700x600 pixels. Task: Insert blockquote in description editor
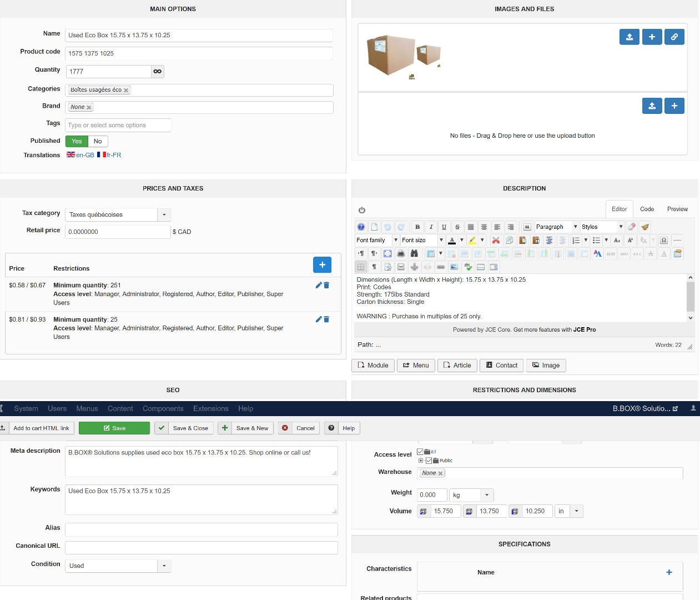click(527, 227)
